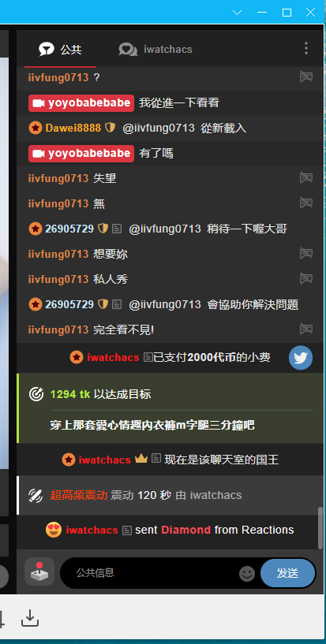Click the Twitter share icon
This screenshot has width=326, height=644.
click(x=301, y=358)
